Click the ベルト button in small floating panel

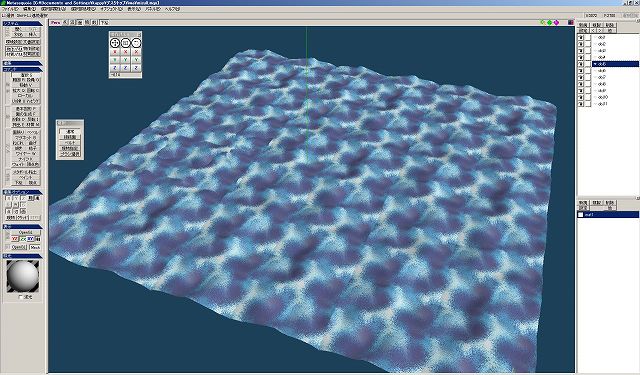[70, 143]
